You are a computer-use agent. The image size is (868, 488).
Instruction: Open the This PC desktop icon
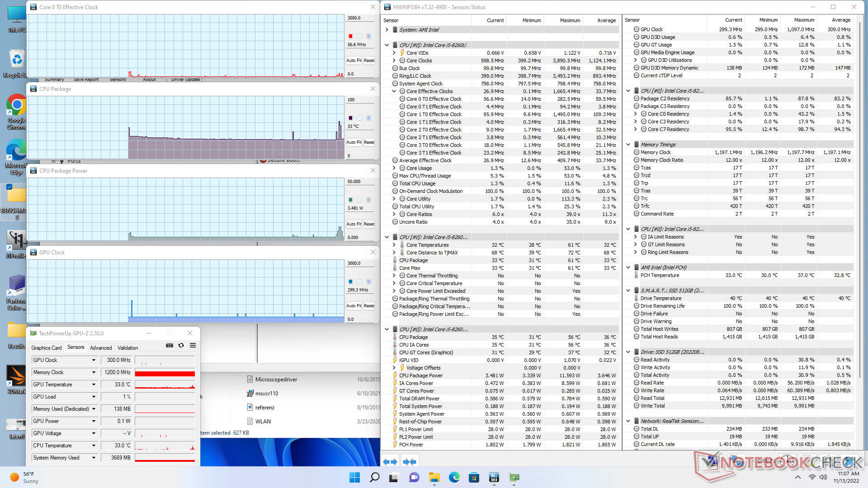[x=16, y=19]
